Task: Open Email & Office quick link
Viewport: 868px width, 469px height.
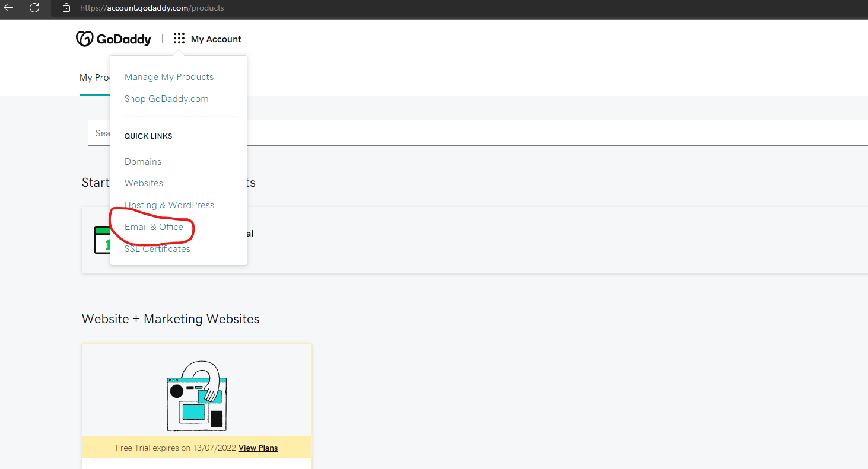Action: coord(154,227)
